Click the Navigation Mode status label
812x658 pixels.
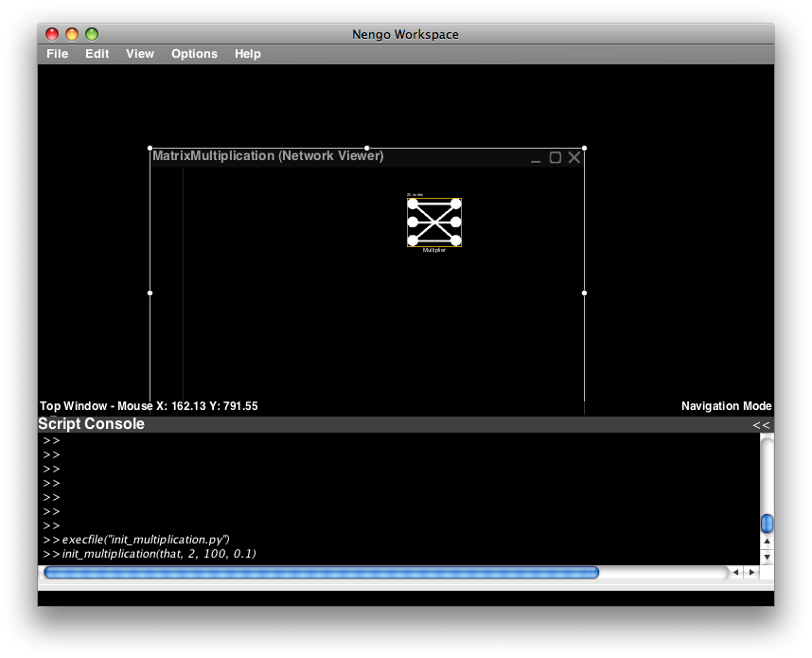pos(726,406)
